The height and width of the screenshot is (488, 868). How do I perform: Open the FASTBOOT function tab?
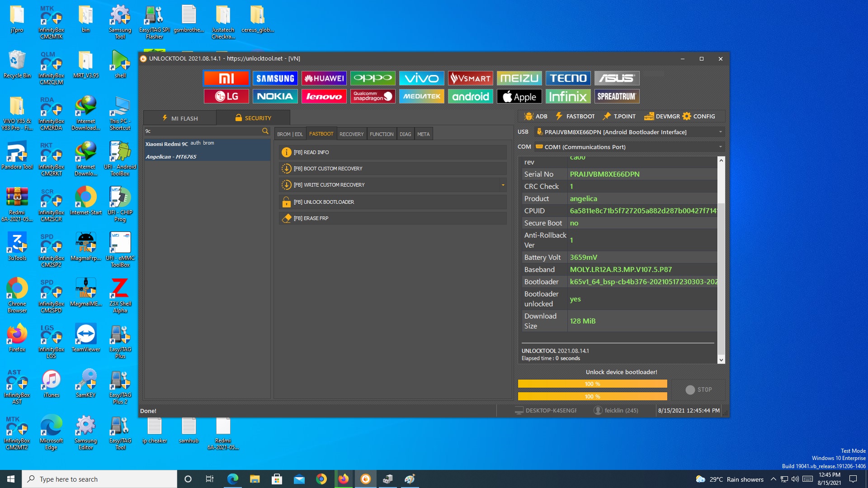coord(321,134)
